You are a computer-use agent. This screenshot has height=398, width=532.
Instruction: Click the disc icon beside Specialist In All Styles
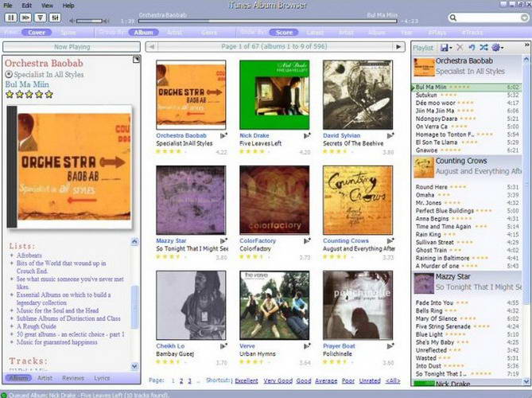9,74
